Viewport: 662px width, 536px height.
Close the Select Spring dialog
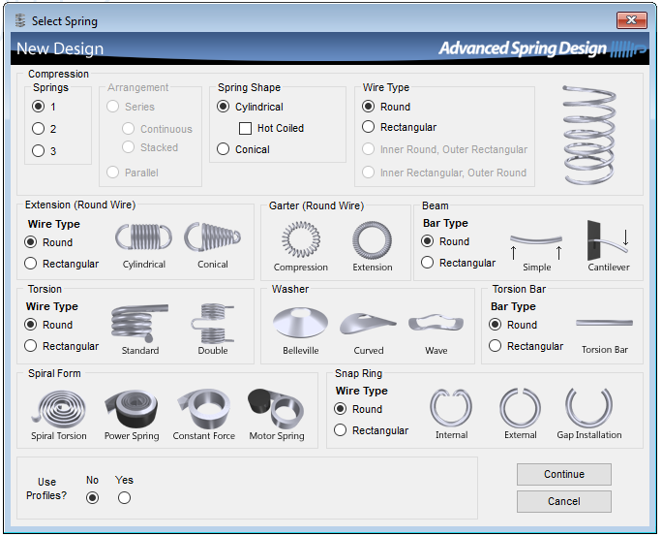pos(632,20)
